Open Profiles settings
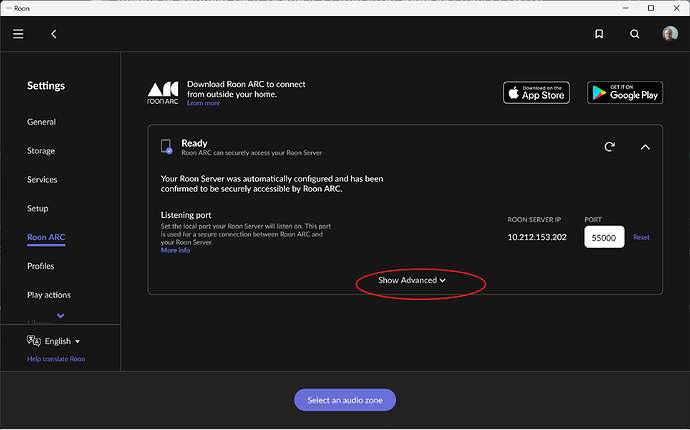Image resolution: width=690 pixels, height=430 pixels. click(40, 266)
